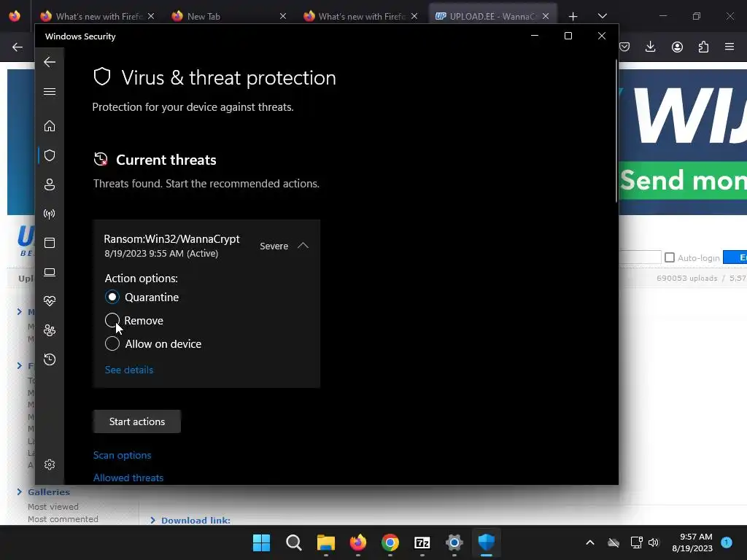Show hidden system tray icons

(589, 542)
